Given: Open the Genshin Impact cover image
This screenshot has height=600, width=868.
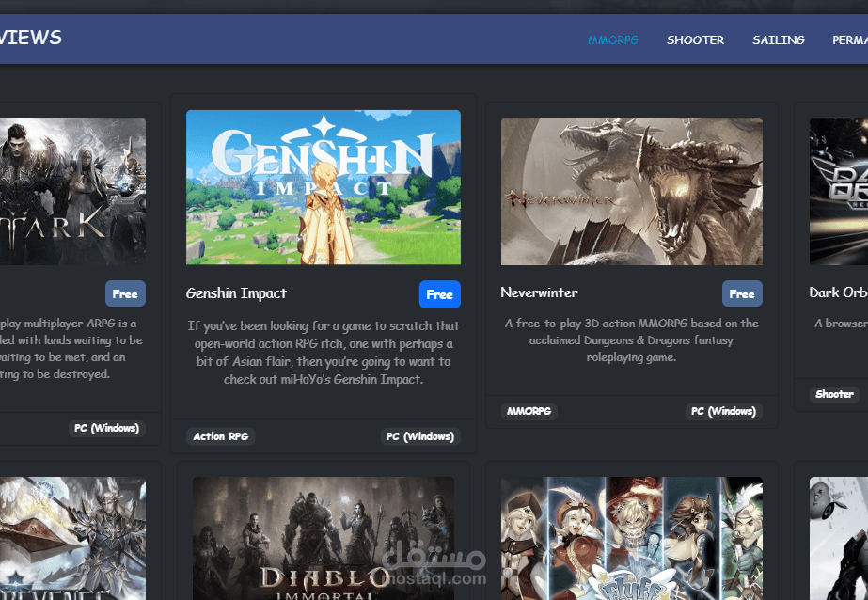Looking at the screenshot, I should point(324,187).
